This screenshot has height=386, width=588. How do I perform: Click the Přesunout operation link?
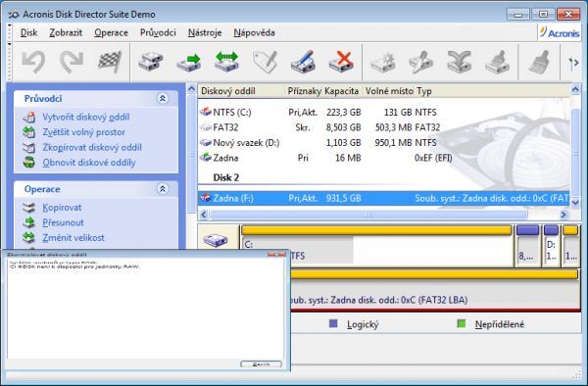[x=63, y=222]
